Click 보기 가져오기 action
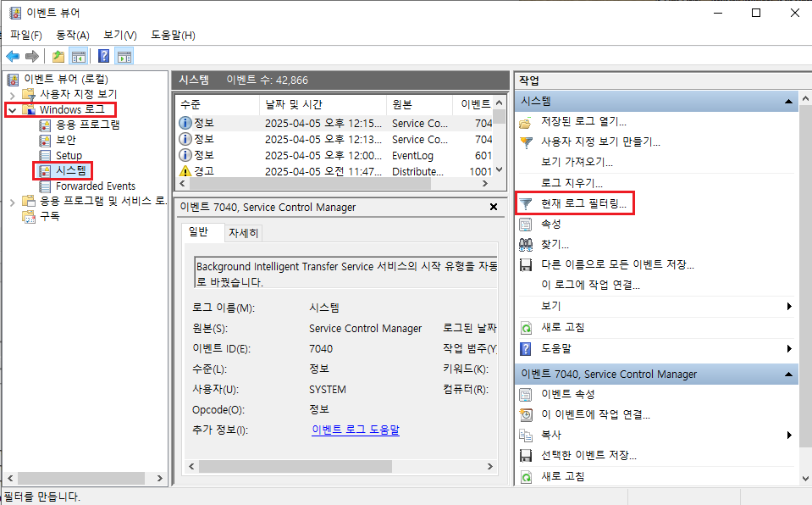This screenshot has height=505, width=812. click(x=577, y=163)
